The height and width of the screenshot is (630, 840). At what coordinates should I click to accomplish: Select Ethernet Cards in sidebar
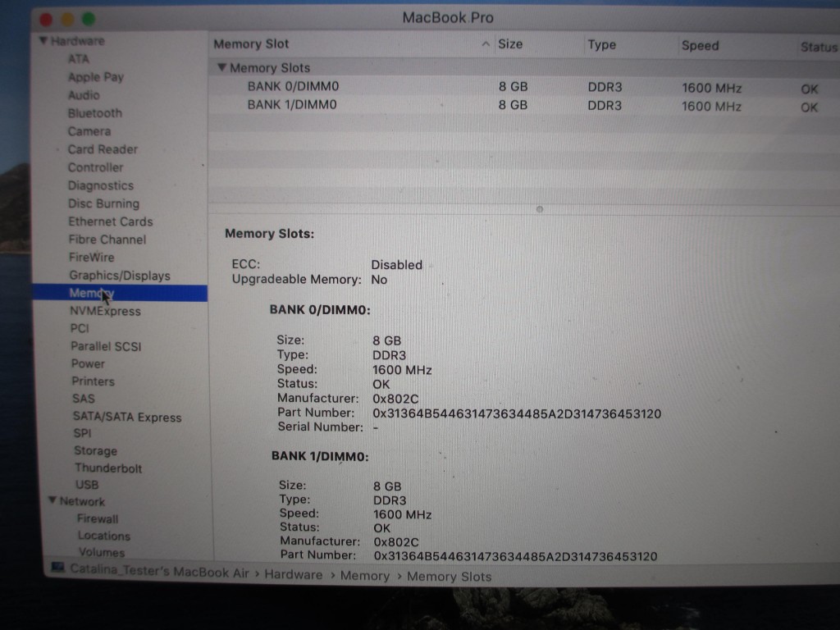111,221
